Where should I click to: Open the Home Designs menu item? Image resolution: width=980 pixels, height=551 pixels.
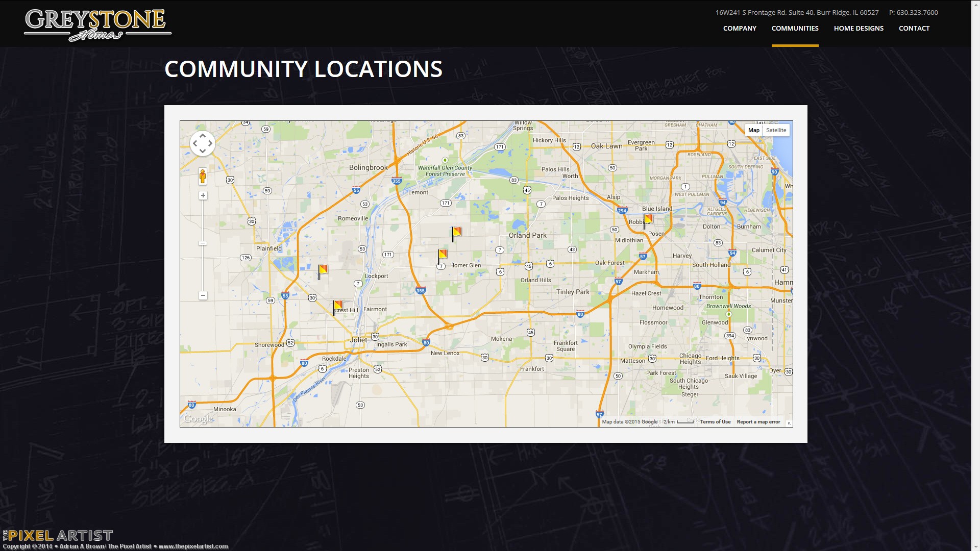tap(859, 29)
